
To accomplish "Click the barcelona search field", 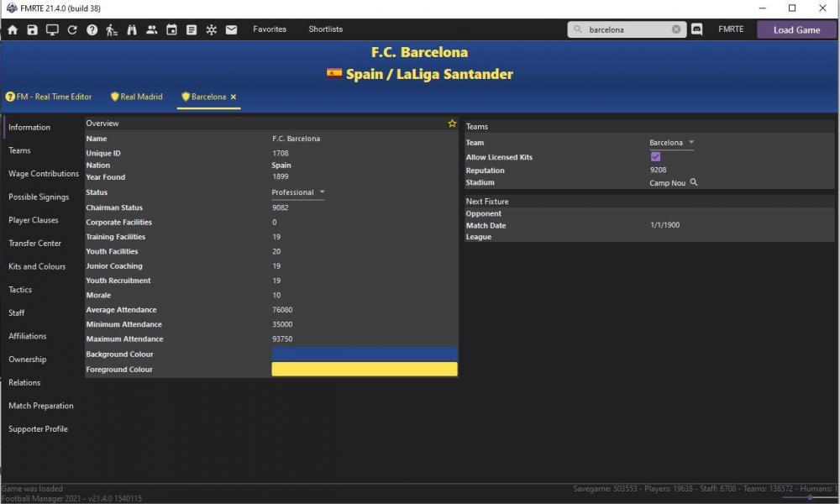I will [627, 29].
